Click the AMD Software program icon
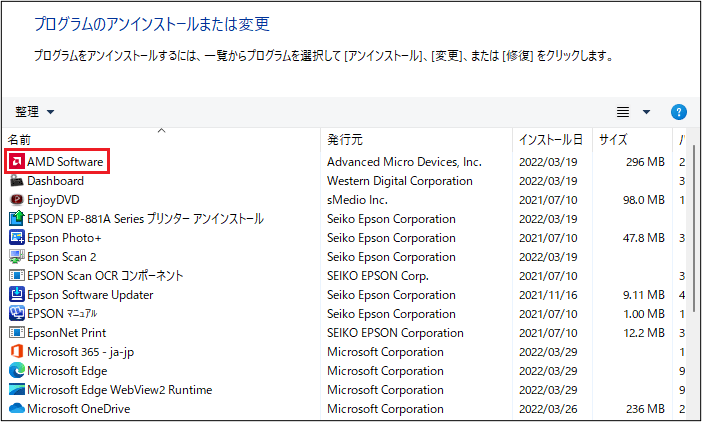702x422 pixels. tap(17, 162)
